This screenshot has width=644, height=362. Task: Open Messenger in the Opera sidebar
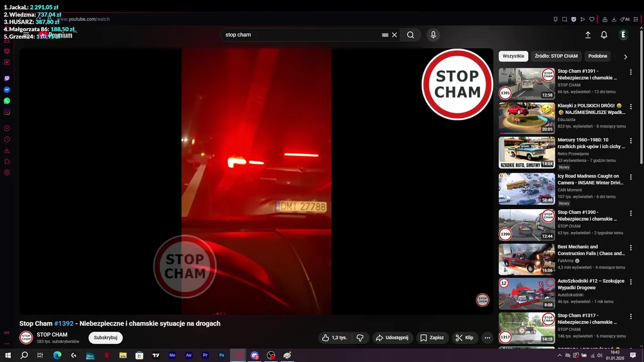[7, 89]
